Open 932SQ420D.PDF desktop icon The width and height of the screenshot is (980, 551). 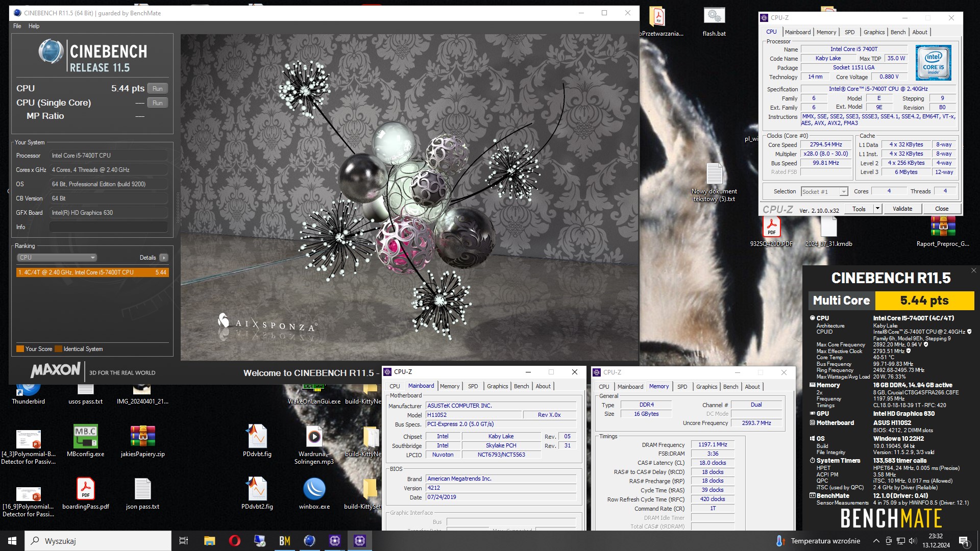[771, 233]
